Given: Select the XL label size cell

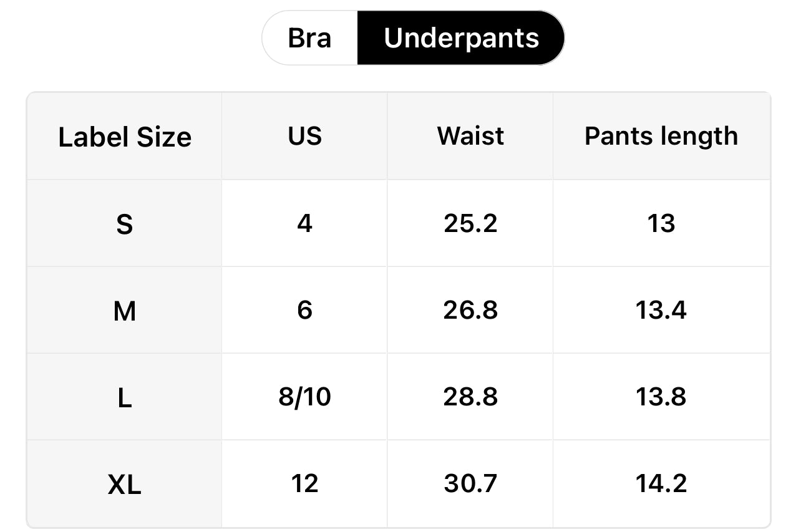Looking at the screenshot, I should click(125, 484).
